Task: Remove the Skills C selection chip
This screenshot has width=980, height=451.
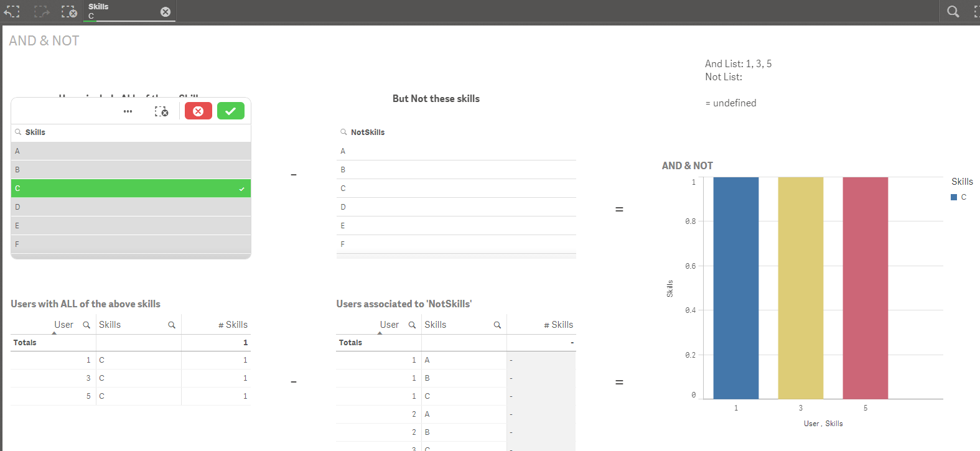Action: (166, 12)
